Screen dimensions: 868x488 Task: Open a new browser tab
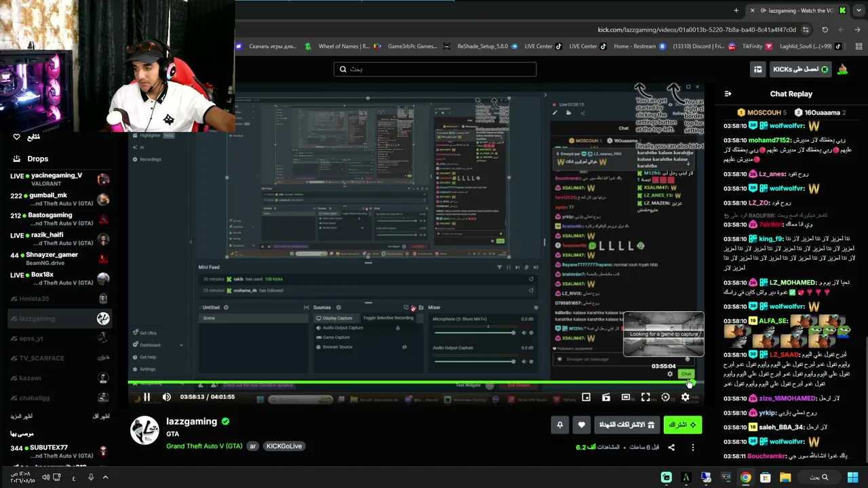pyautogui.click(x=736, y=10)
